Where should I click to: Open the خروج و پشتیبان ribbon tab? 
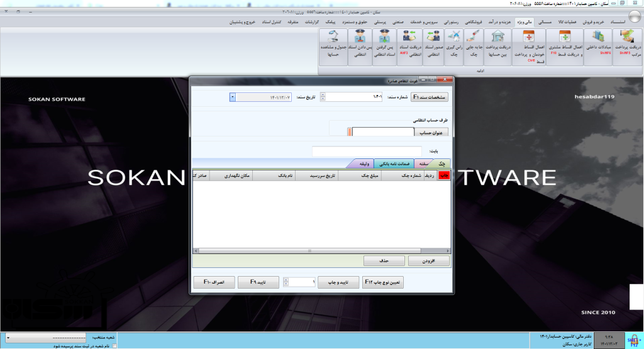242,22
